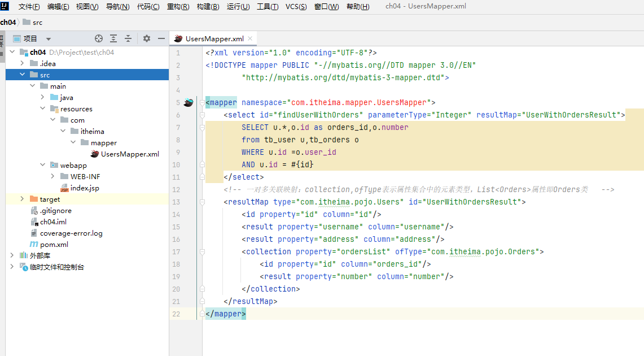Screen dimensions: 644x356
Task: Expand the java source folder
Action: (x=42, y=97)
